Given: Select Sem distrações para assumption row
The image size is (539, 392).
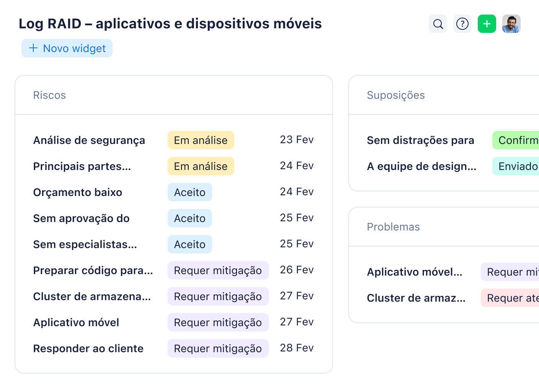Looking at the screenshot, I should point(420,140).
